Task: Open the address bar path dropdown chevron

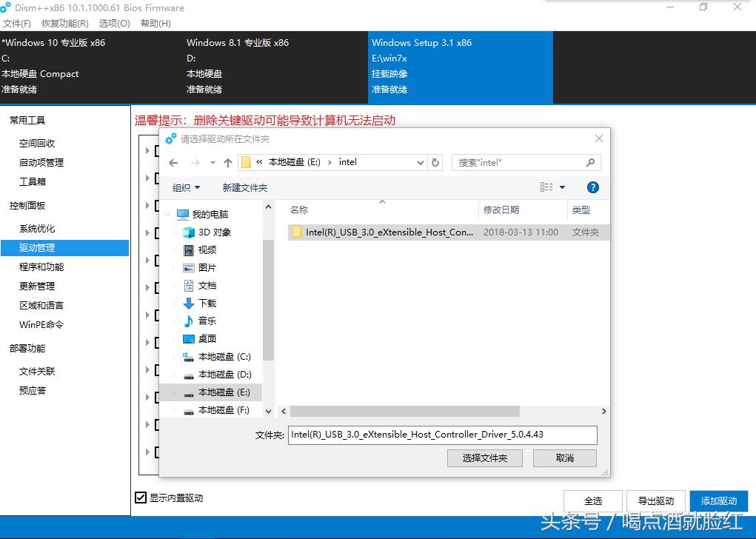Action: (421, 162)
